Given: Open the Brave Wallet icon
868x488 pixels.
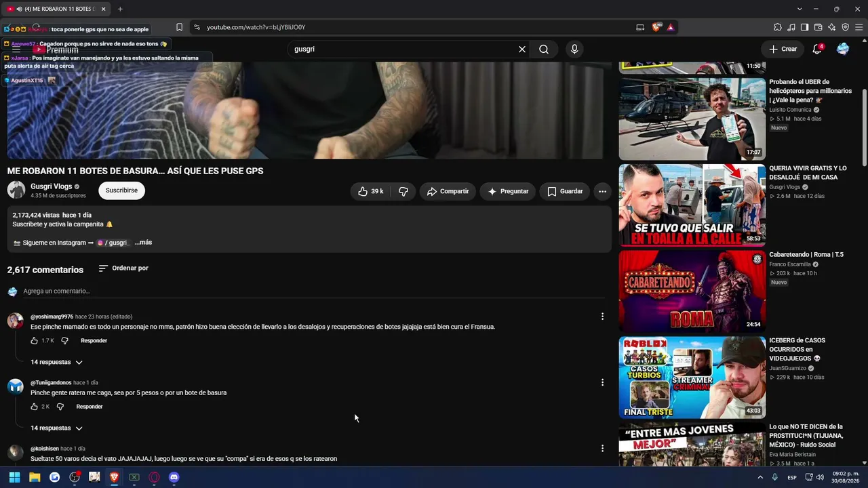Looking at the screenshot, I should [x=818, y=27].
